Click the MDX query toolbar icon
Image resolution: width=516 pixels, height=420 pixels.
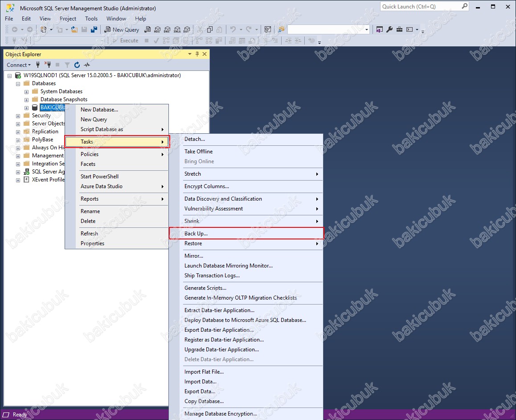click(x=157, y=29)
